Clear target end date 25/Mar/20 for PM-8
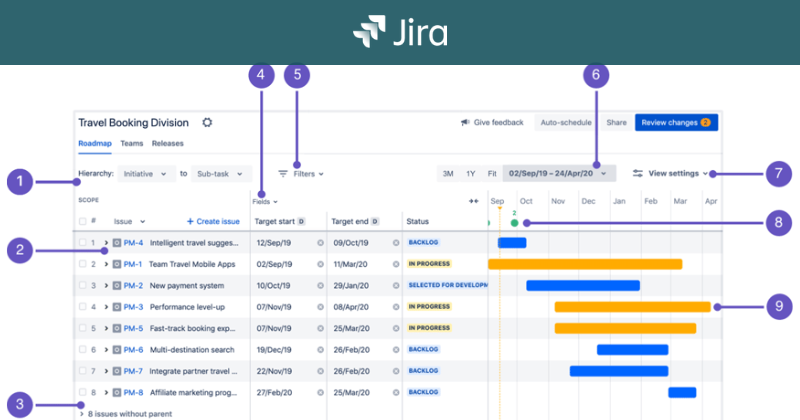This screenshot has height=420, width=800. [396, 393]
